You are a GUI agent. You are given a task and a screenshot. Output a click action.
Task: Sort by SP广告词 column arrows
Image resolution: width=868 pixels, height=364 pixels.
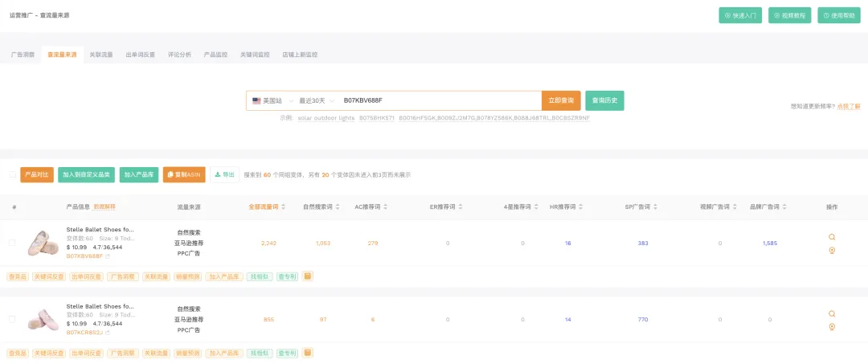pyautogui.click(x=656, y=207)
